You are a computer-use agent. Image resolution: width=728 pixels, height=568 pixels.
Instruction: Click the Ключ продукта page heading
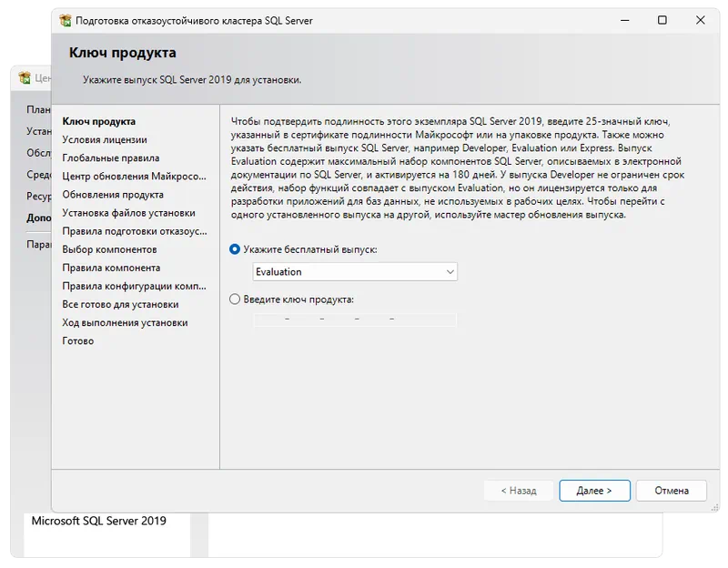pyautogui.click(x=123, y=53)
